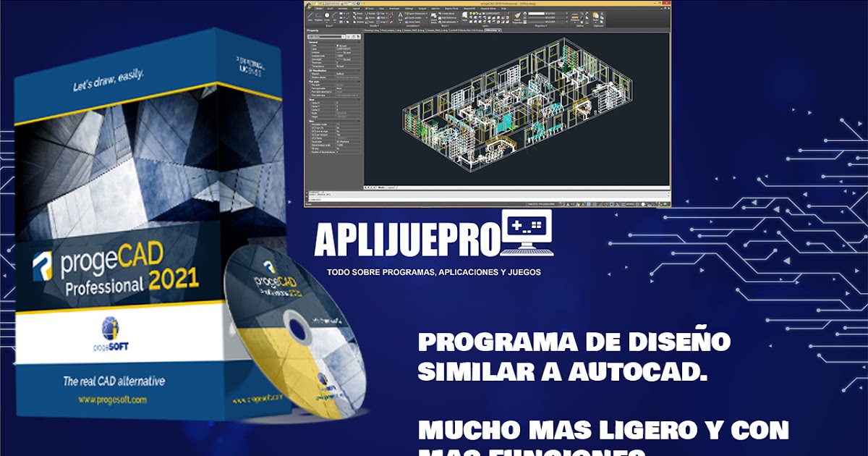This screenshot has width=868, height=456.
Task: Choose the Copy modify tool
Action: [357, 18]
